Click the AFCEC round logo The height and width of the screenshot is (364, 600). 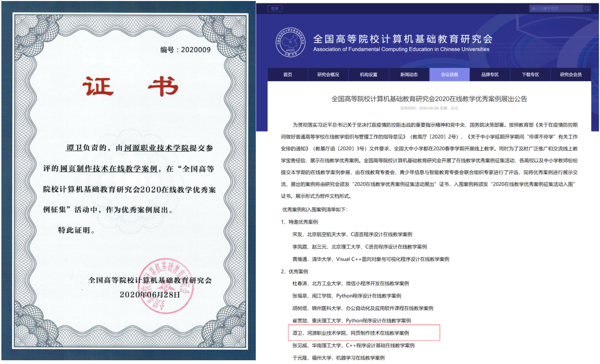click(291, 43)
